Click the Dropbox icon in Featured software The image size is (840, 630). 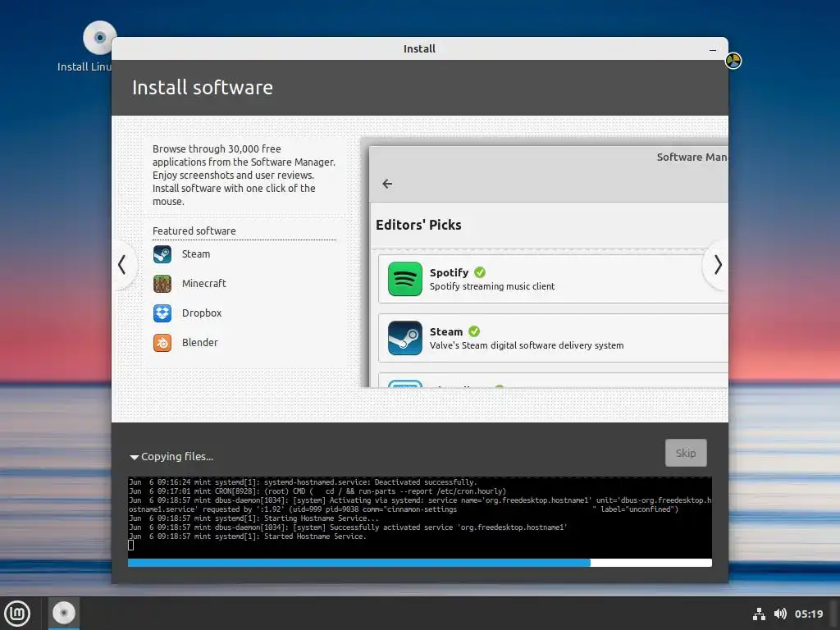(x=162, y=313)
